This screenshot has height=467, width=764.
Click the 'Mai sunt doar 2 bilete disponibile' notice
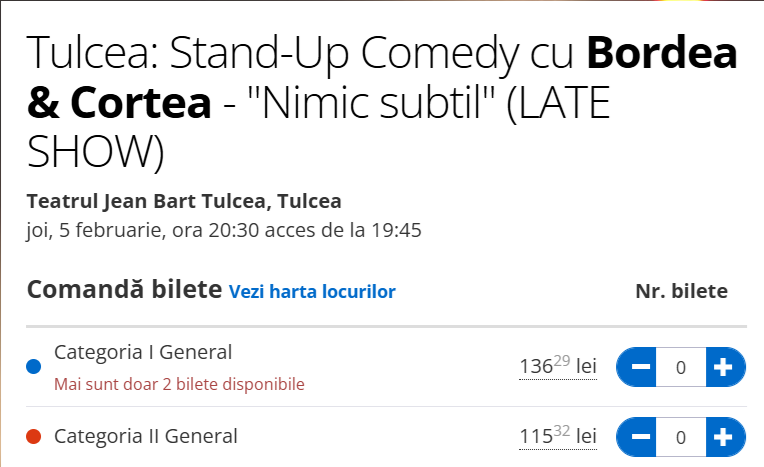(179, 384)
